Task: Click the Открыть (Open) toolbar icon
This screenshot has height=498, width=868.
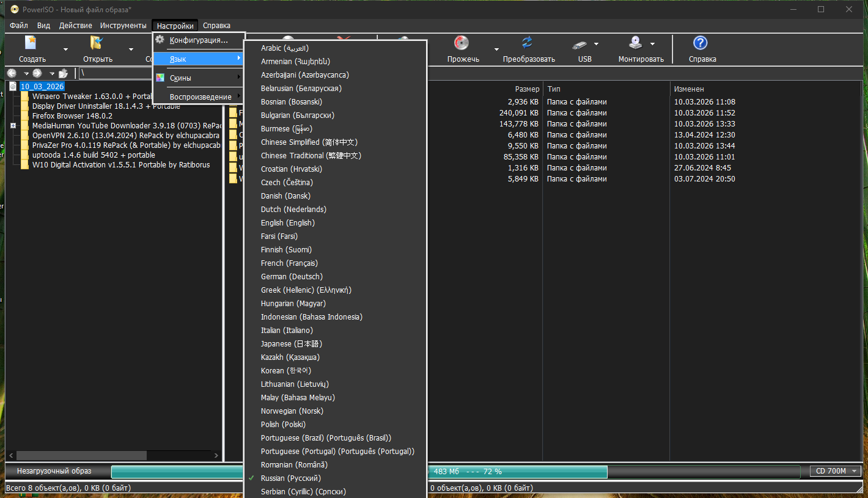Action: click(x=97, y=43)
